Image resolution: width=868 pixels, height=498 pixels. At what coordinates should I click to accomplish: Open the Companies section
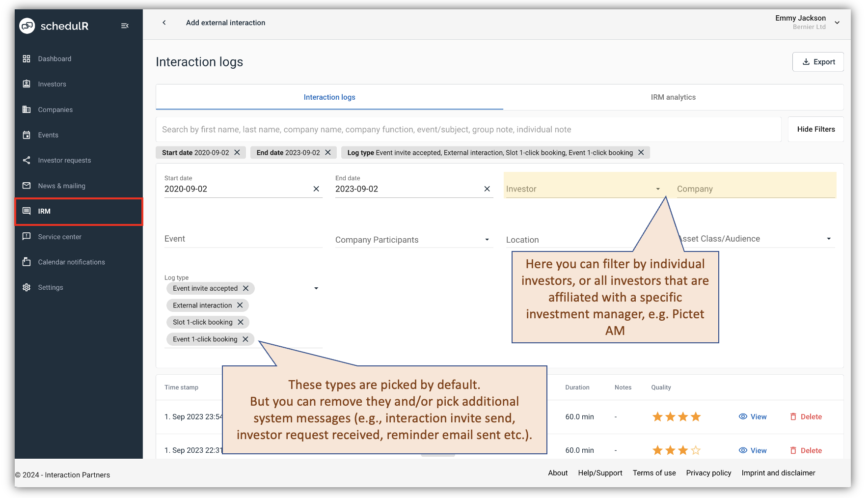pyautogui.click(x=55, y=110)
